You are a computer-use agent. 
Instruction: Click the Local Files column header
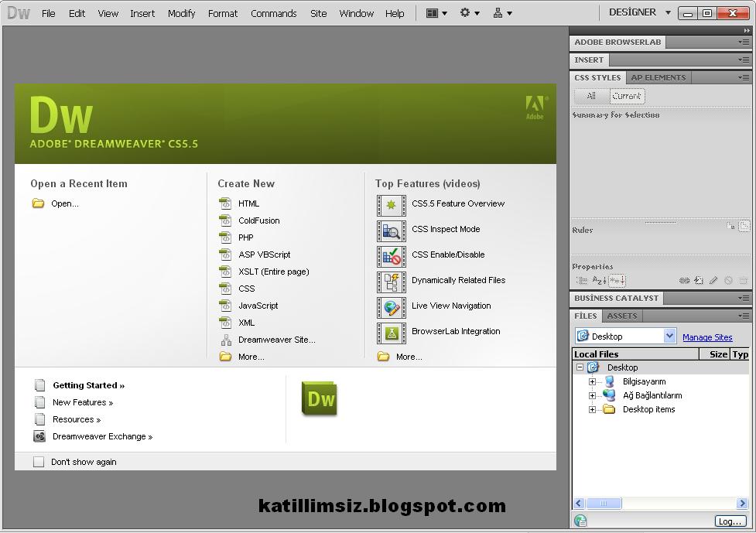635,354
